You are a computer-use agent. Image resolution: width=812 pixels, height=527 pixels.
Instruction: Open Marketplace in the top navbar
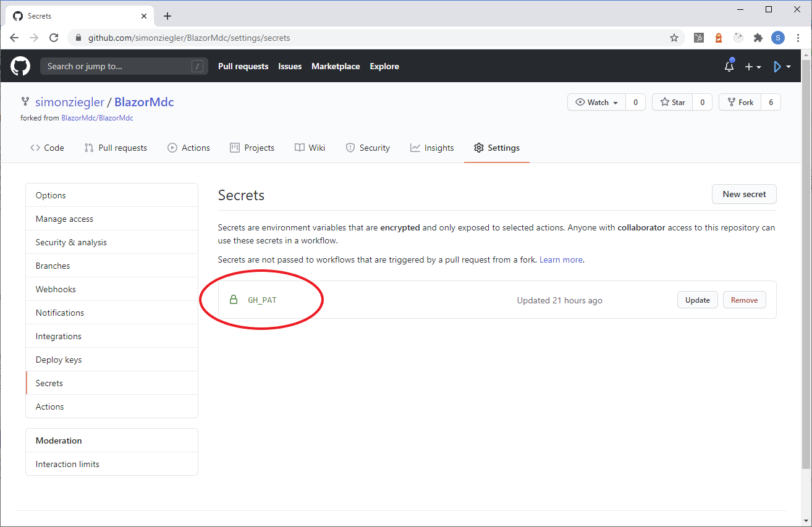[336, 66]
